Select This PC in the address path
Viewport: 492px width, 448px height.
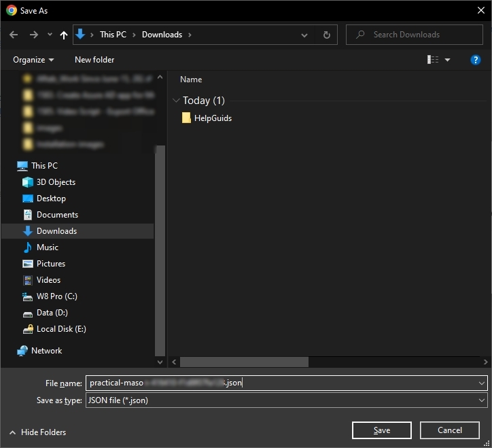coord(113,35)
